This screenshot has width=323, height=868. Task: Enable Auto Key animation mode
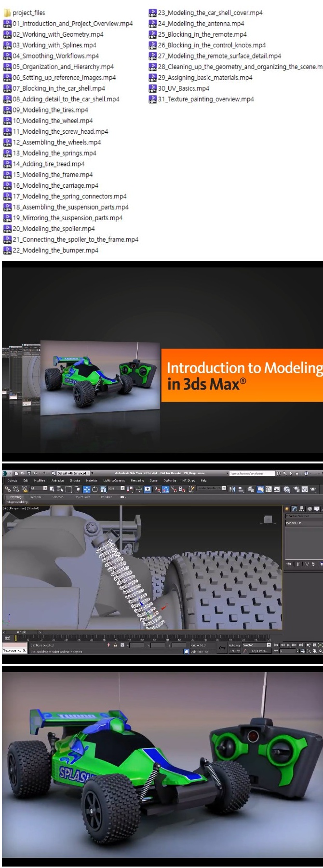click(x=234, y=645)
